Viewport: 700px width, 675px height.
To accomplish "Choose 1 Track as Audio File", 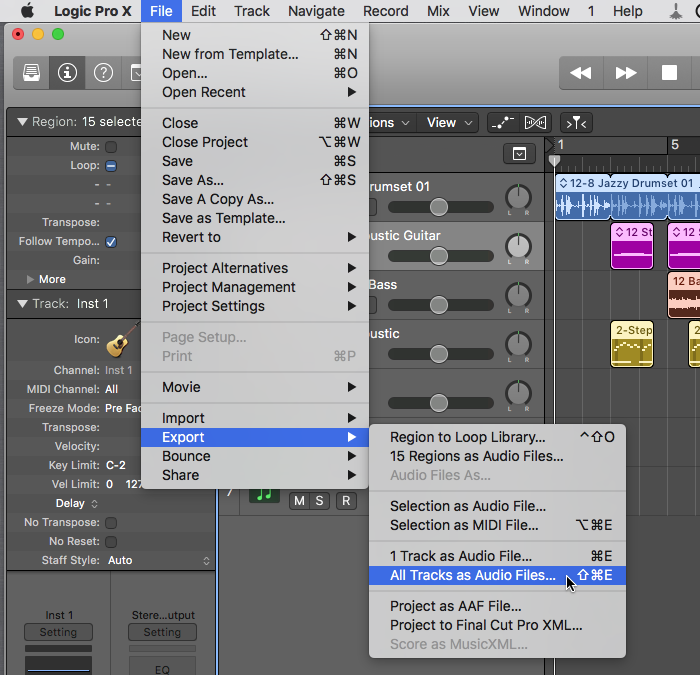I will coord(497,556).
